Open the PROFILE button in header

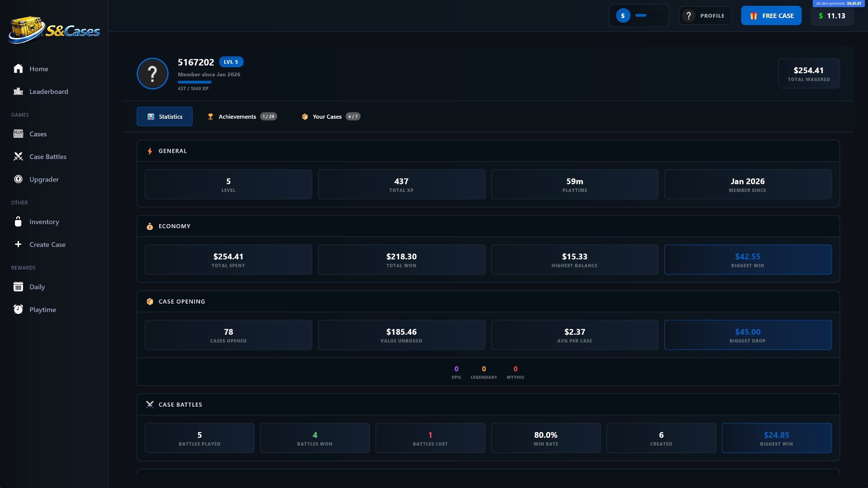(705, 16)
